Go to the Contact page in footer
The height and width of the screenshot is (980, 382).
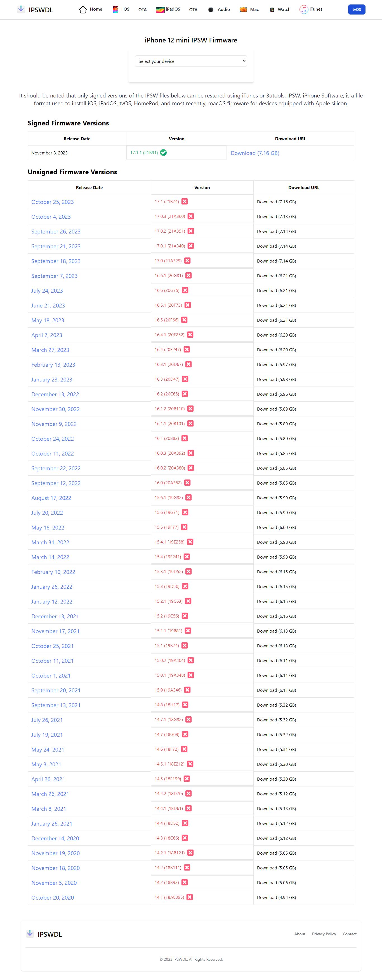pyautogui.click(x=349, y=934)
